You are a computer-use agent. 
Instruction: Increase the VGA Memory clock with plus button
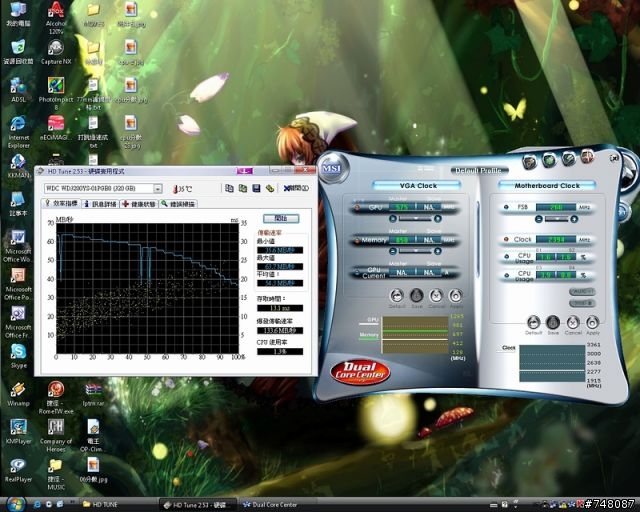point(438,251)
